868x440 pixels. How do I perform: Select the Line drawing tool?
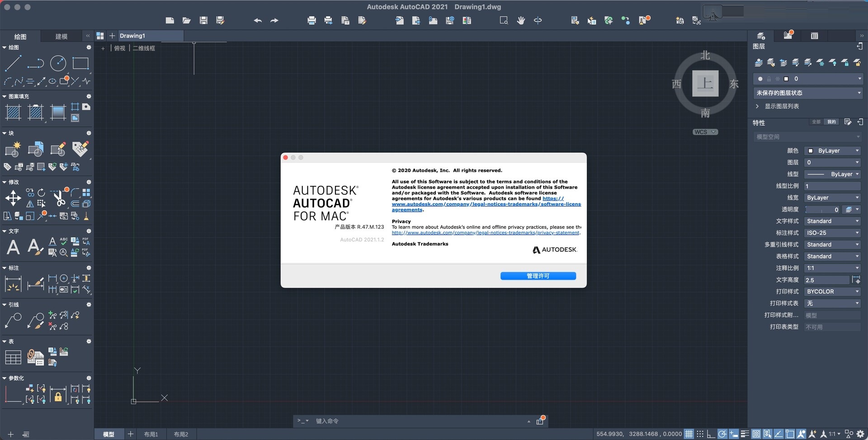pyautogui.click(x=13, y=63)
